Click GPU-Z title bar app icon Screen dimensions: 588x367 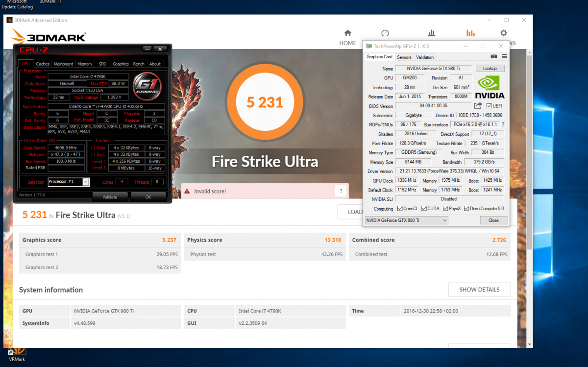click(x=369, y=46)
